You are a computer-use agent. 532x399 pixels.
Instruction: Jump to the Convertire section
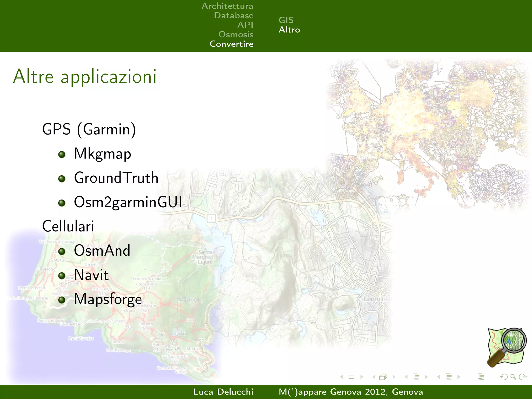(231, 44)
